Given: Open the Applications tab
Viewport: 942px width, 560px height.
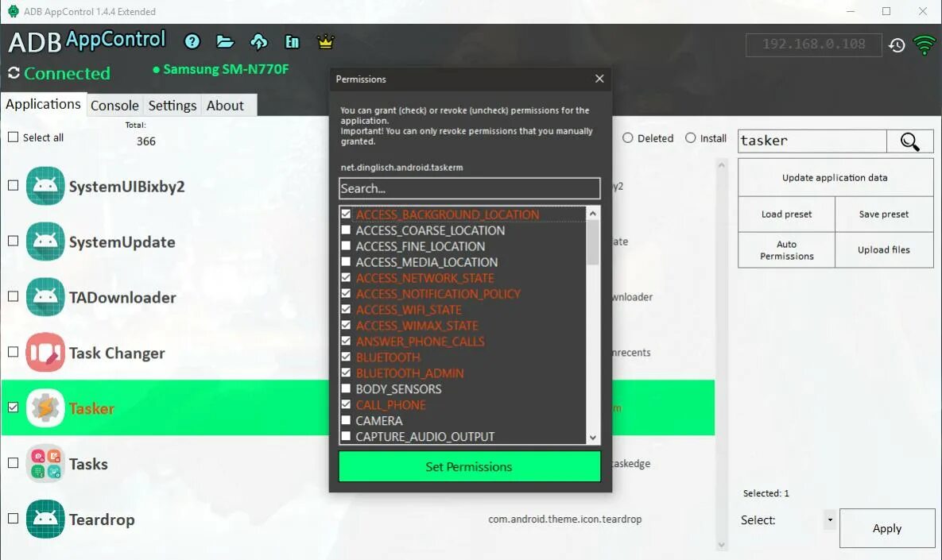Looking at the screenshot, I should (43, 104).
